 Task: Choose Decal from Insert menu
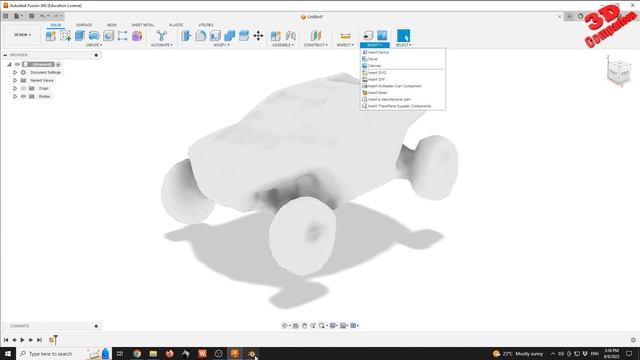pyautogui.click(x=402, y=59)
